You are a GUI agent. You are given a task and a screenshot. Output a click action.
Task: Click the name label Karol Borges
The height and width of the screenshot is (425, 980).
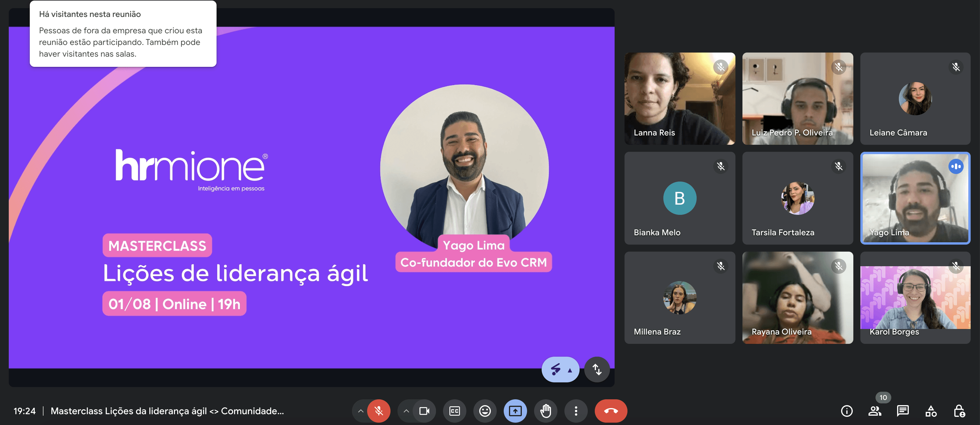pos(894,332)
